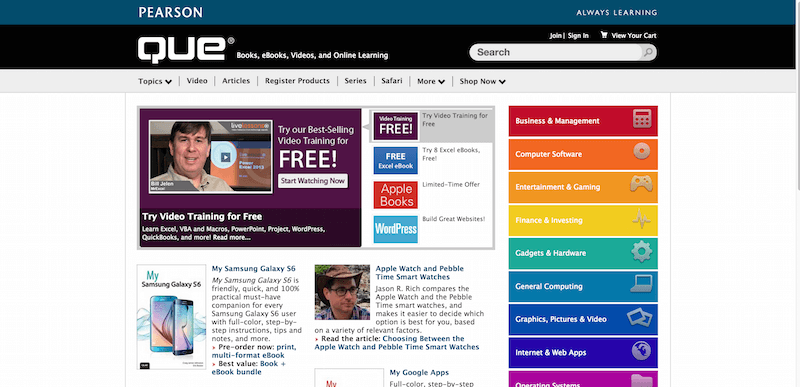Open the My Samsung Galaxy S6 title link
This screenshot has height=387, width=800.
254,269
